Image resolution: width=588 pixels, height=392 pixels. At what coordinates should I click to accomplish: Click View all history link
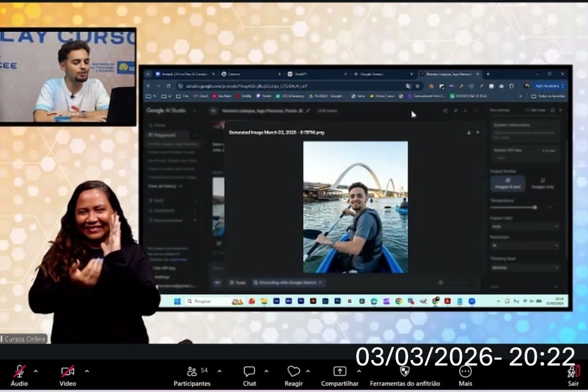tap(165, 186)
